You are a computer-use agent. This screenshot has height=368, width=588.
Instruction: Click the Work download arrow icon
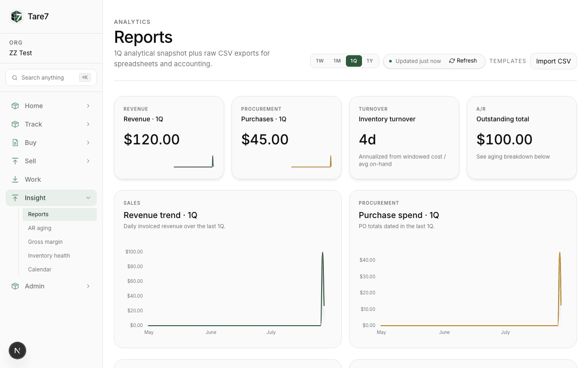[15, 179]
